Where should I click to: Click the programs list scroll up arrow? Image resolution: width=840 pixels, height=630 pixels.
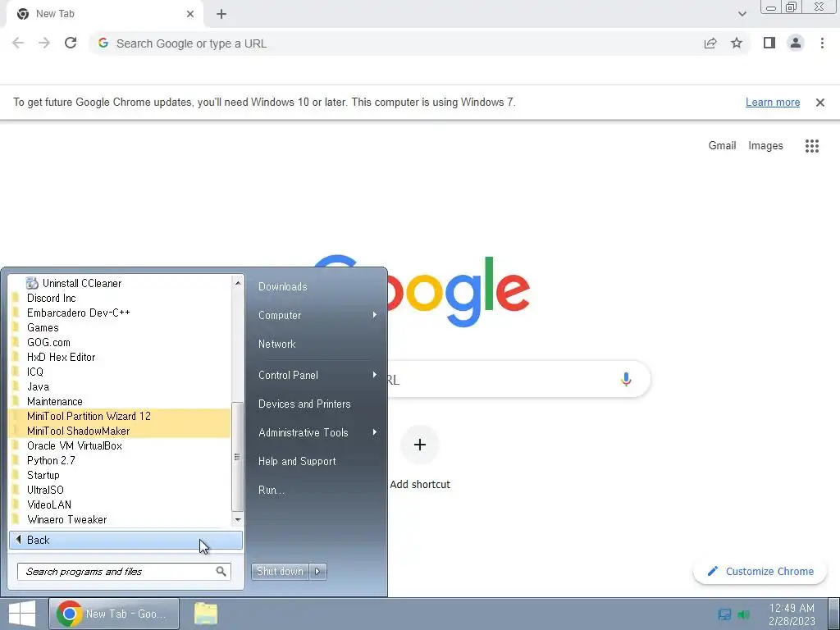coord(238,282)
